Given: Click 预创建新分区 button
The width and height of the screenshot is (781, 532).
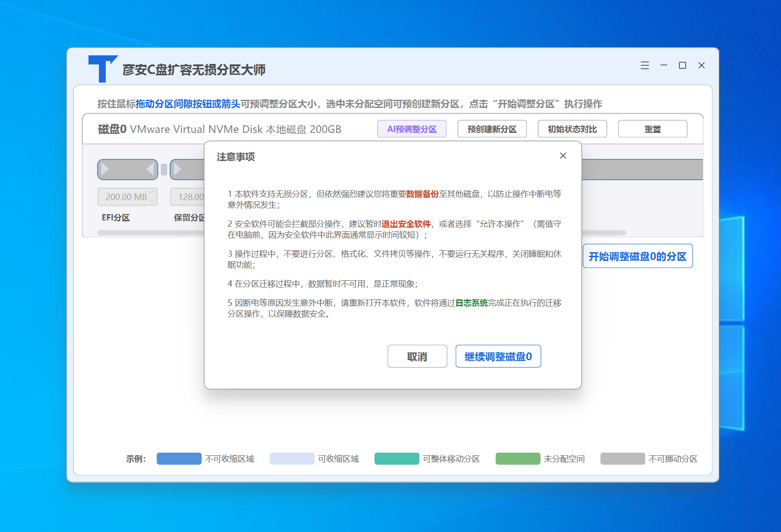Looking at the screenshot, I should [x=492, y=129].
